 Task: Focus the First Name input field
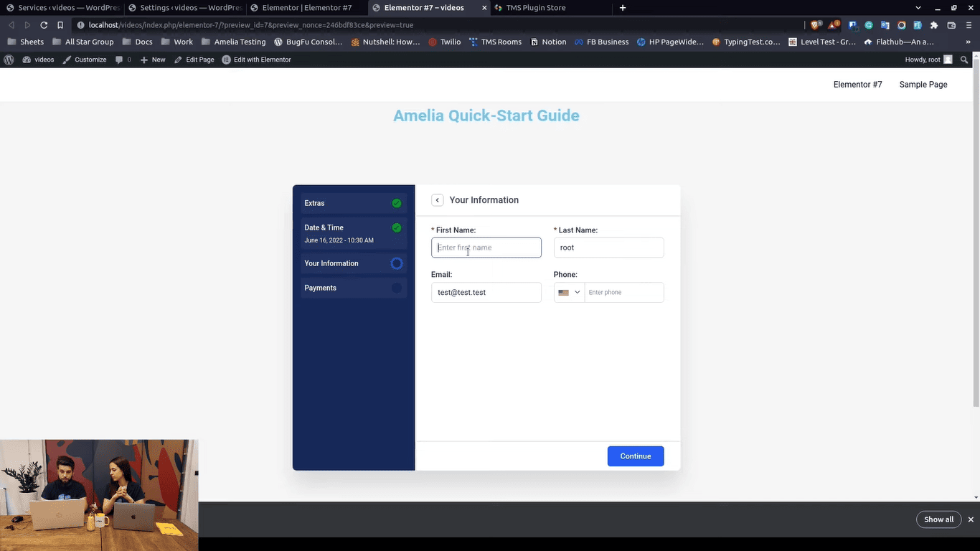click(x=486, y=248)
